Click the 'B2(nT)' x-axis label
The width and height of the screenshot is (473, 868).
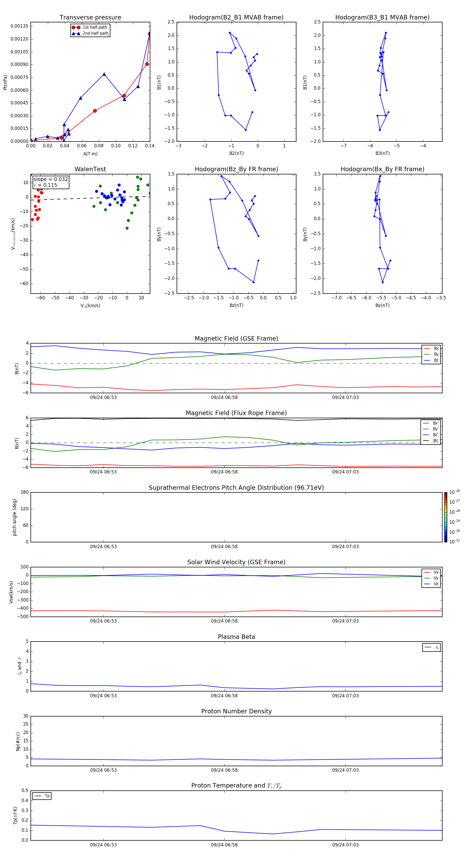236,153
